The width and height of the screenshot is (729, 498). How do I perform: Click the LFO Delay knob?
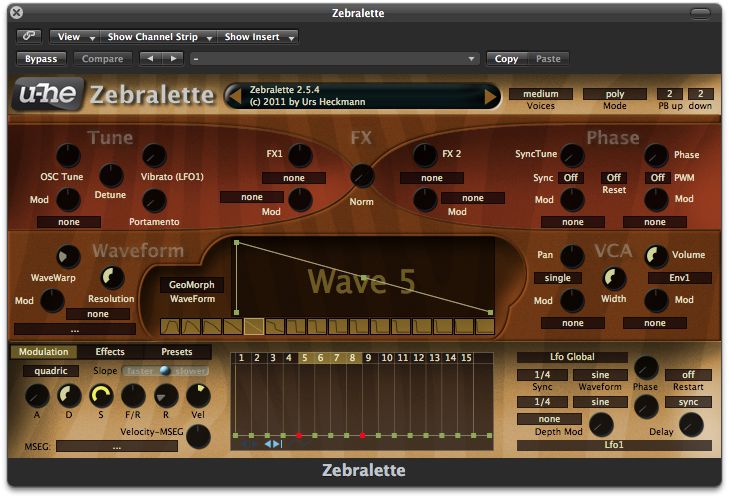(x=691, y=425)
